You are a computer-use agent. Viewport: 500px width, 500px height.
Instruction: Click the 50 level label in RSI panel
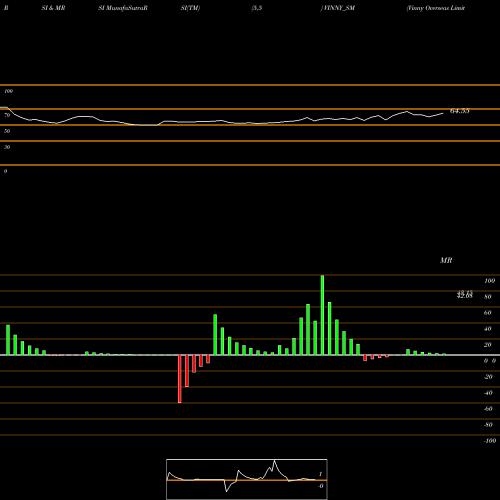coord(7,131)
